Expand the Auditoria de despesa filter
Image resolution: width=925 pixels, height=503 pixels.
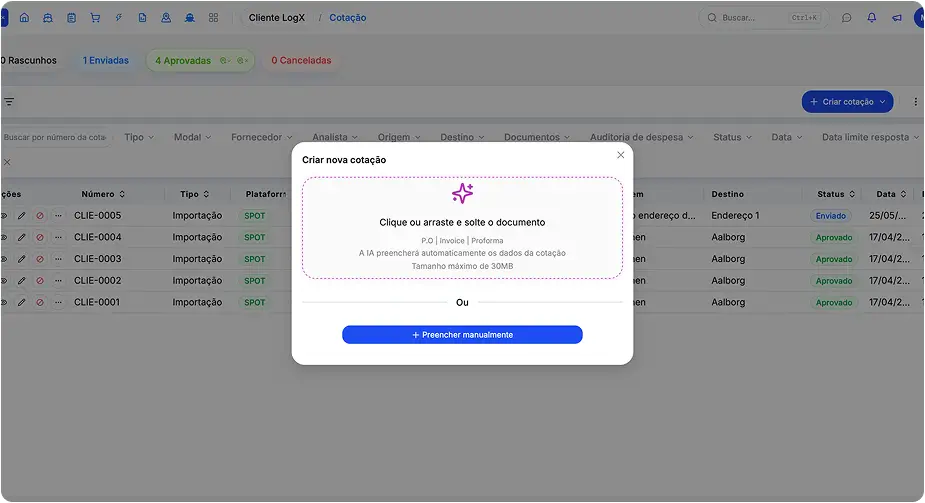point(642,137)
